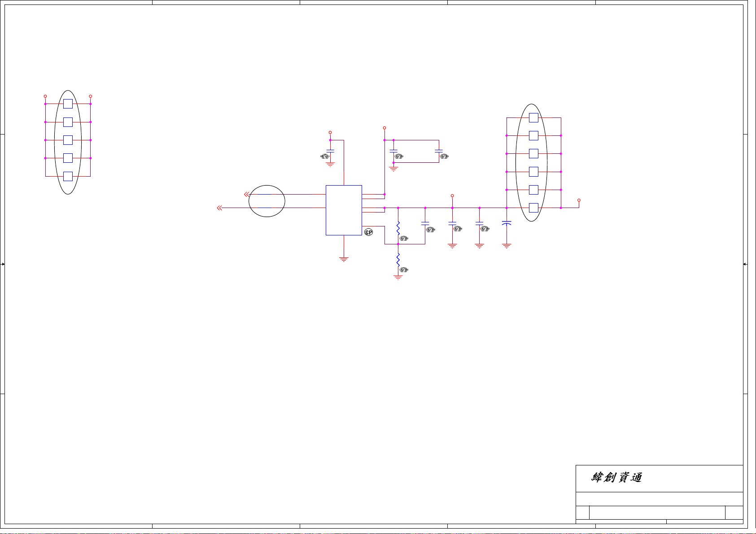
Task: Click the circled GP symbol beside the IC
Action: (x=368, y=232)
